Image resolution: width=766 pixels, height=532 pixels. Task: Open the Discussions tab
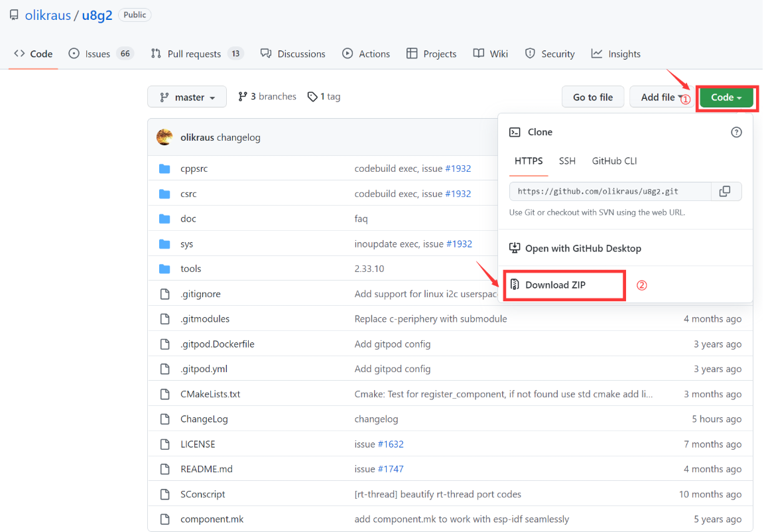coord(293,54)
